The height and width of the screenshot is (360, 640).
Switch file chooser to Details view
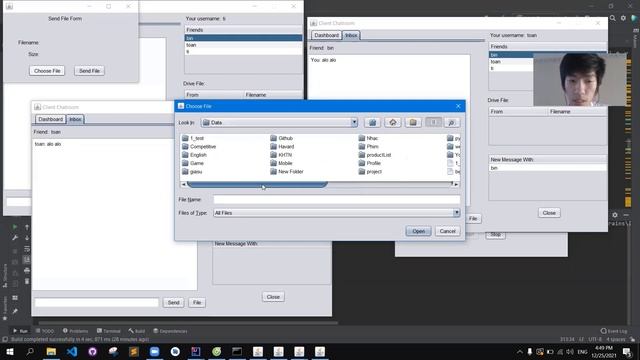[x=451, y=122]
